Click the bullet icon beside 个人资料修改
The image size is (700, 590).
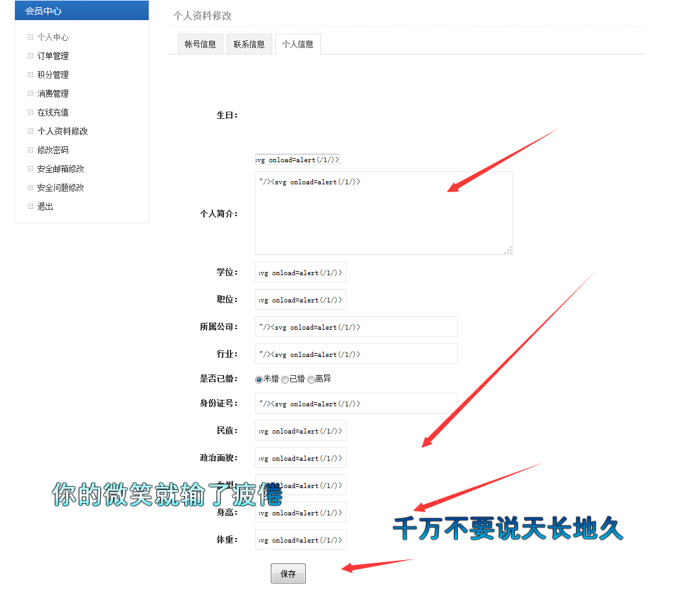(x=31, y=131)
